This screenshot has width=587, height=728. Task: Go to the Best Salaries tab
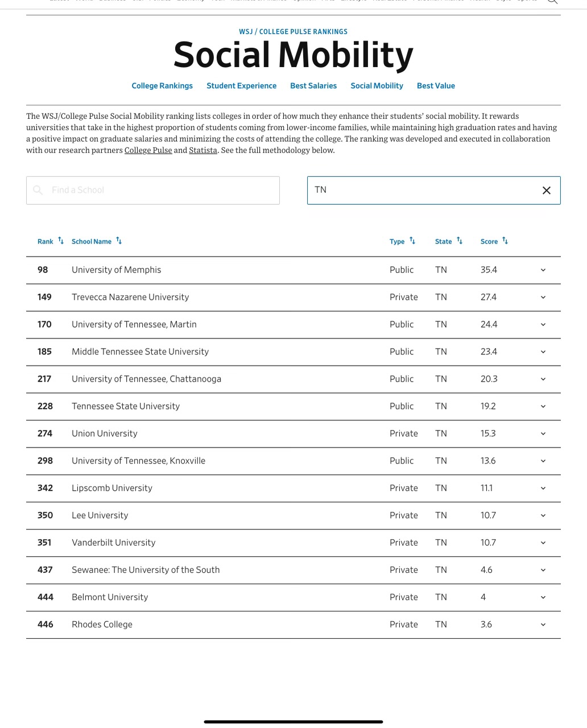313,86
